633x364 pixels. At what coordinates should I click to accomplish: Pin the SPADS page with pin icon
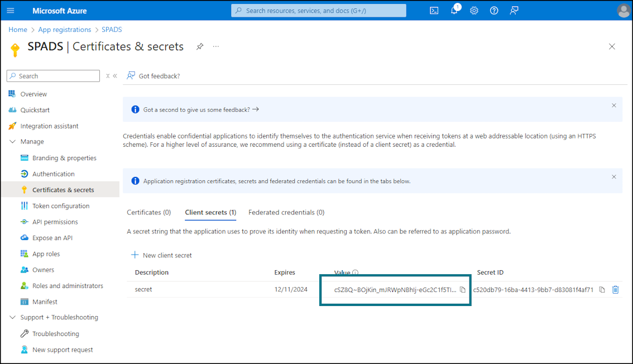(200, 46)
